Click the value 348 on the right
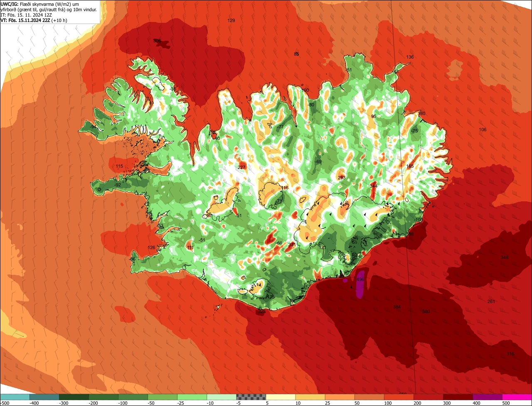This screenshot has height=406, width=532. pyautogui.click(x=505, y=257)
